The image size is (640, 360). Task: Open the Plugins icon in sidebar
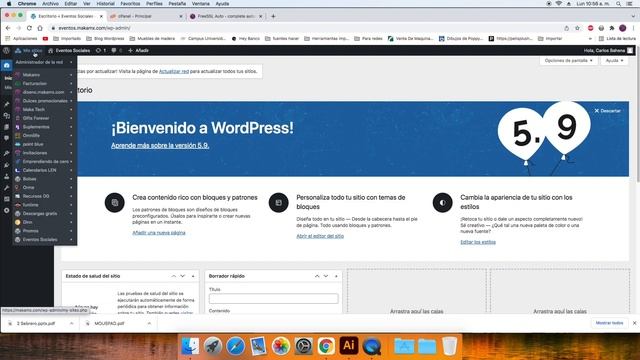[7, 165]
